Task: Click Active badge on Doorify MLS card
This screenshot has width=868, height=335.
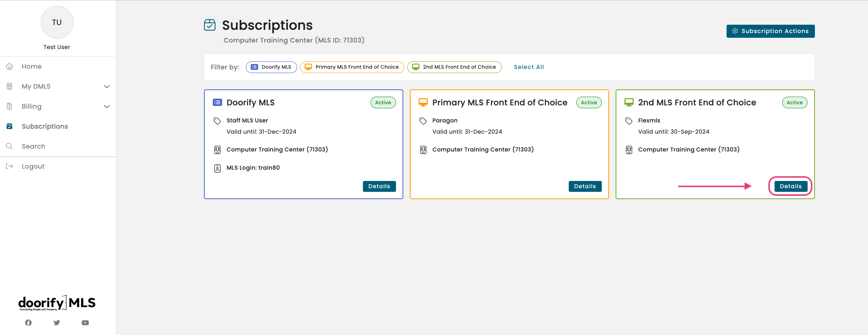Action: (383, 102)
